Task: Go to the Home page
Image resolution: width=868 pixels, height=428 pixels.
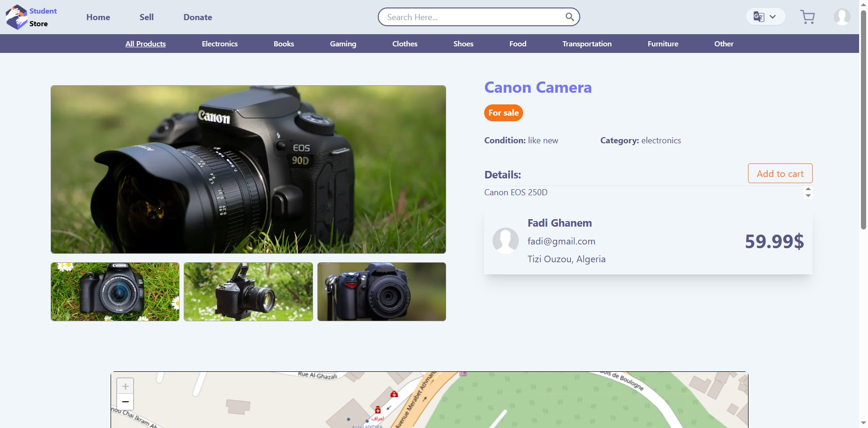Action: pyautogui.click(x=98, y=17)
